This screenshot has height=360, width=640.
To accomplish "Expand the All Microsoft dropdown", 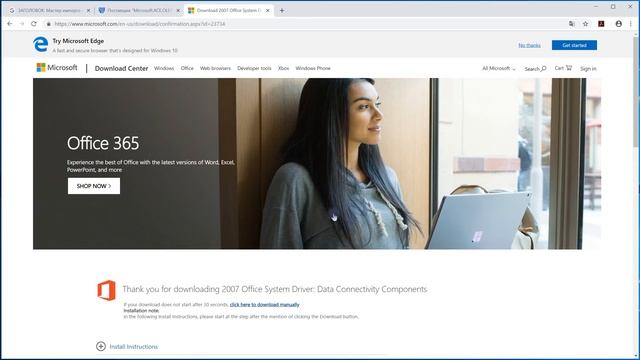I will pos(499,68).
